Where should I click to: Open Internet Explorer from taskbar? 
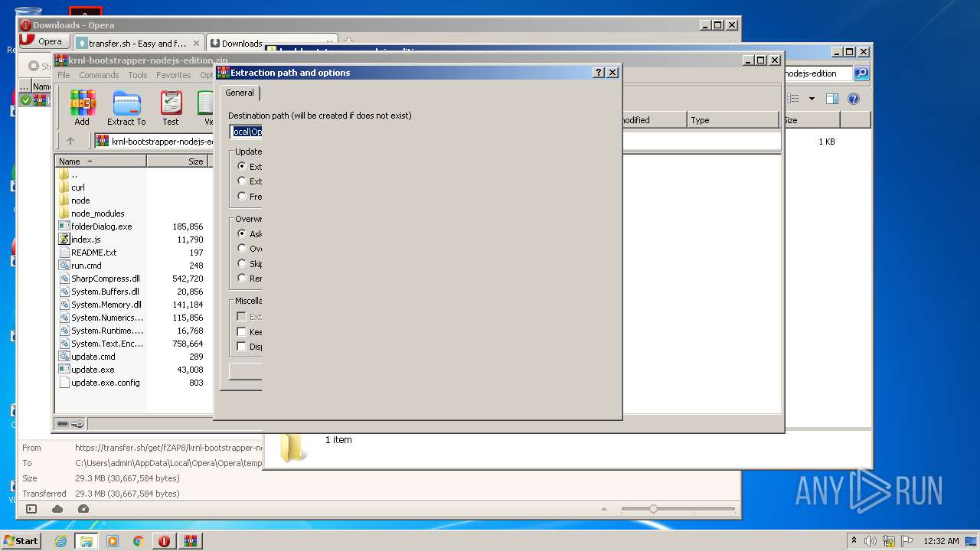pyautogui.click(x=60, y=541)
